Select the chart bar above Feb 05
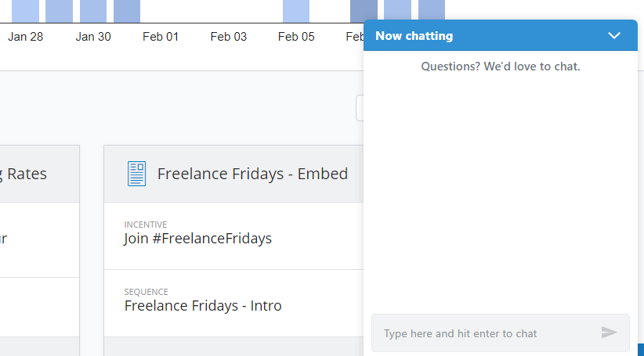Viewport: 644px width, 356px height. (x=296, y=11)
